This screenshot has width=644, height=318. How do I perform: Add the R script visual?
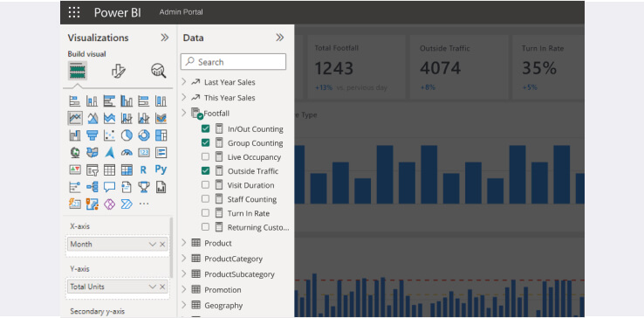[143, 169]
